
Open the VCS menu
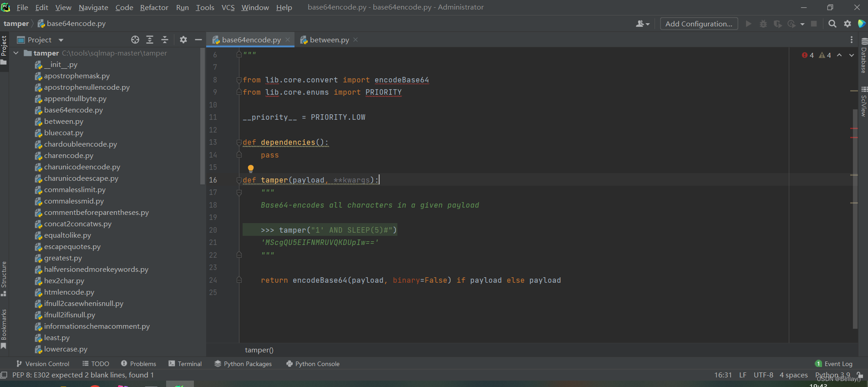pyautogui.click(x=228, y=7)
